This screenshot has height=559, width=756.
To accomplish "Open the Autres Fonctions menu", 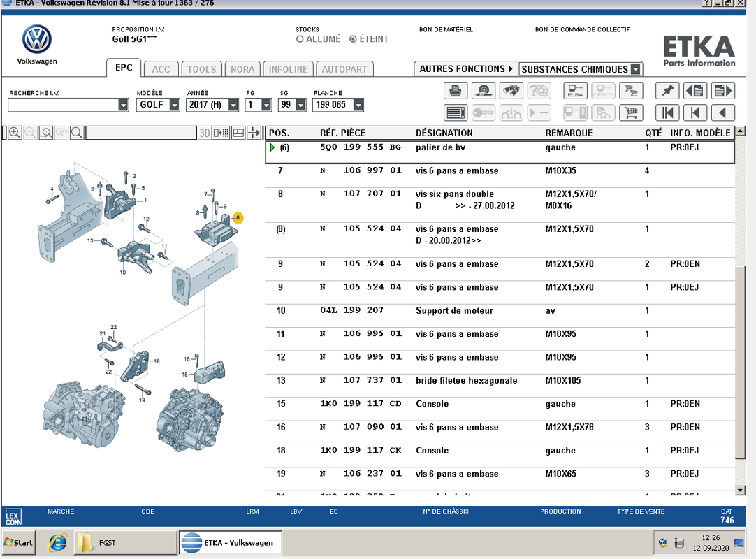I will click(466, 69).
